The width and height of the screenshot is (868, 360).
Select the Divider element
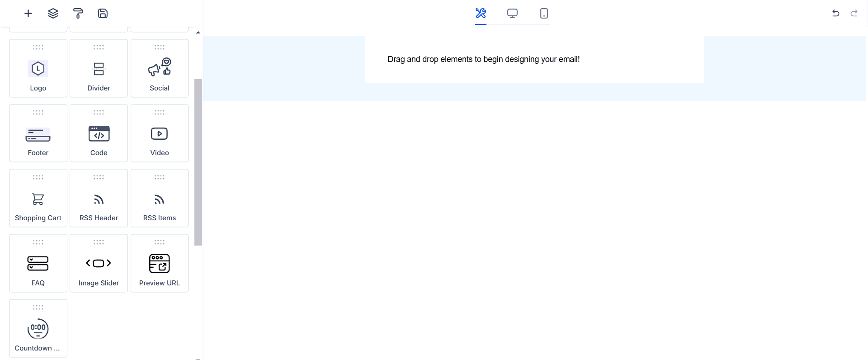(99, 68)
